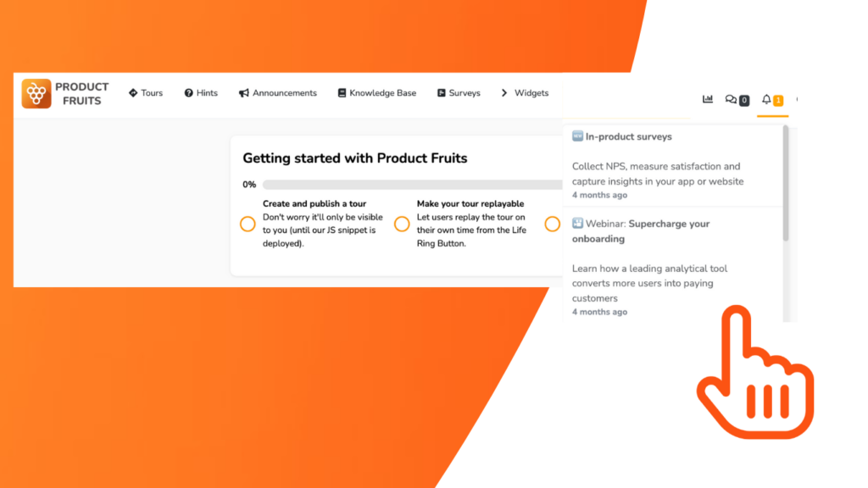This screenshot has width=868, height=488.
Task: Mark the Make your tour replayable step complete
Action: 402,224
